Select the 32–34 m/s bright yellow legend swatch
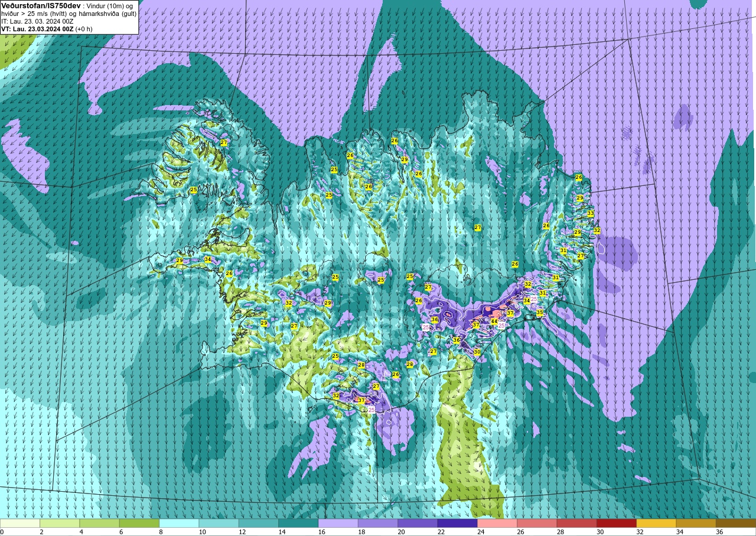Viewport: 756px width, 536px height. click(656, 523)
